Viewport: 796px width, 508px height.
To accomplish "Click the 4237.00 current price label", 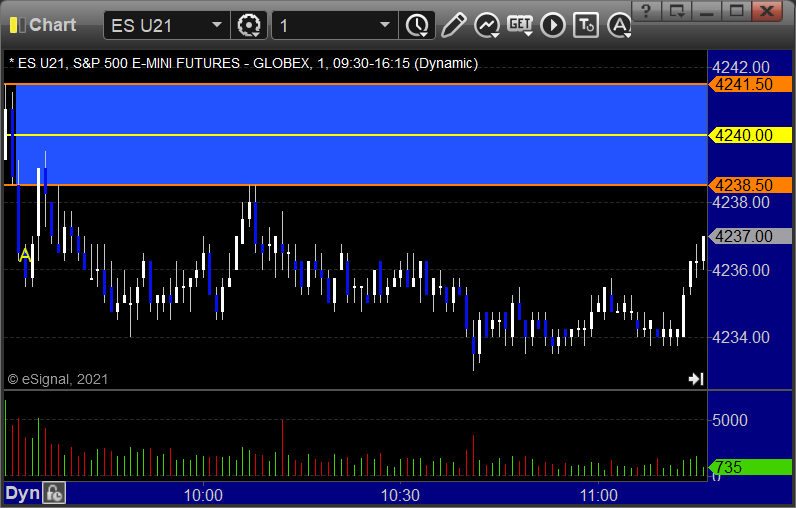I will pyautogui.click(x=750, y=236).
